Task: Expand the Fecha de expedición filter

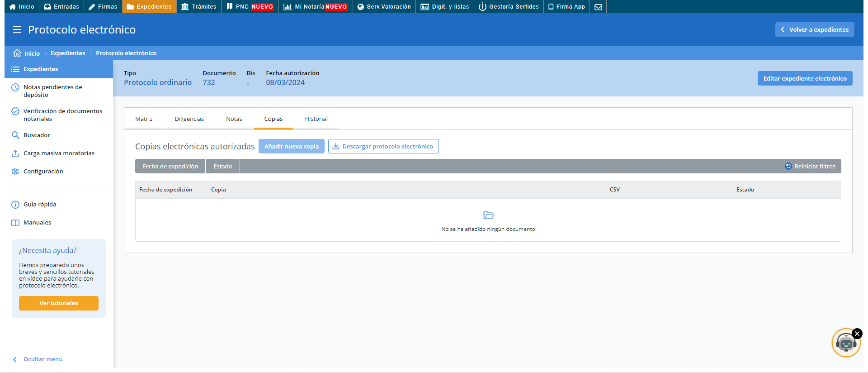Action: point(170,167)
